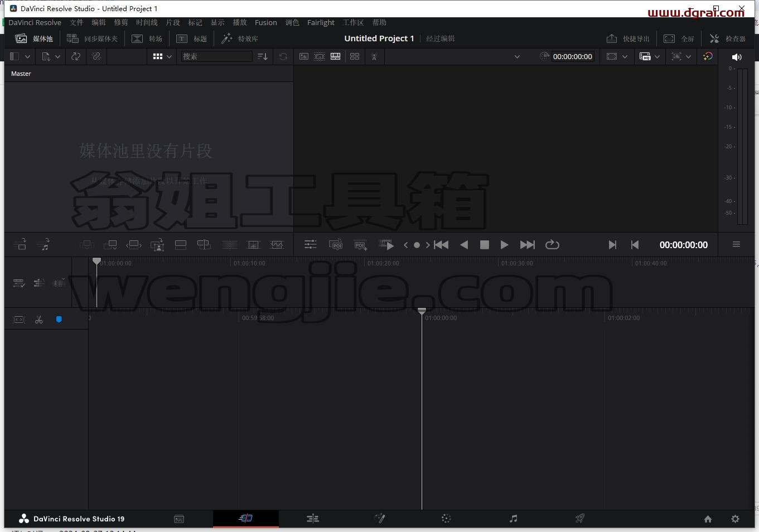Select timeline viewer mode icon
Image resolution: width=759 pixels, height=532 pixels.
[335, 56]
